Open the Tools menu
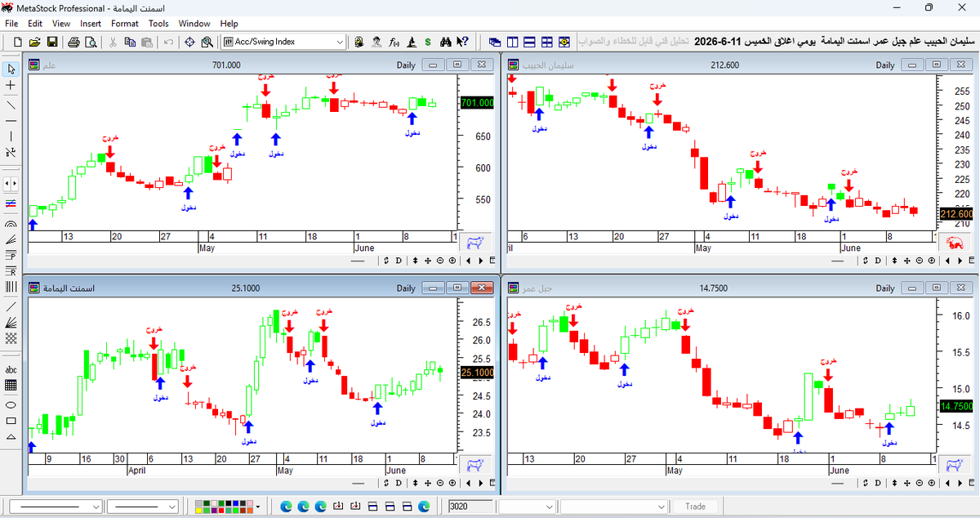The width and height of the screenshot is (980, 518). pyautogui.click(x=158, y=24)
